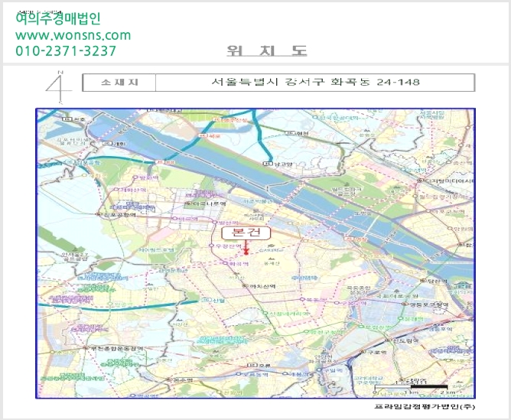Image resolution: width=511 pixels, height=420 pixels.
Task: Select the 까치산역 station marker
Action: click(x=246, y=285)
